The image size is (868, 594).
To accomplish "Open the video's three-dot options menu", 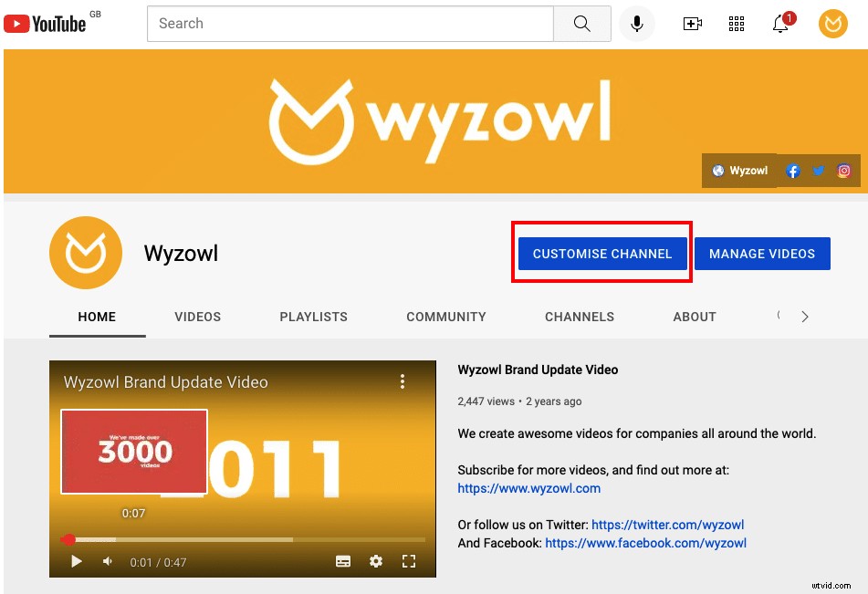I will pos(403,381).
